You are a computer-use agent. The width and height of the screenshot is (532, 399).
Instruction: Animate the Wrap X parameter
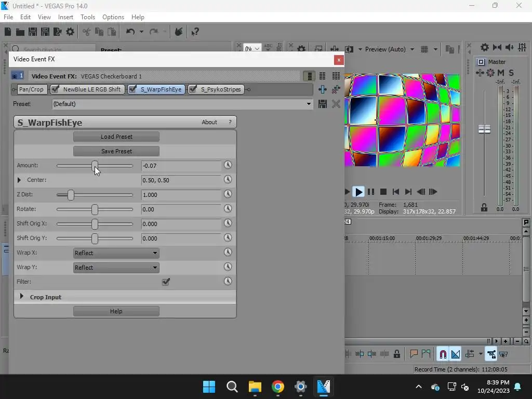[228, 252]
